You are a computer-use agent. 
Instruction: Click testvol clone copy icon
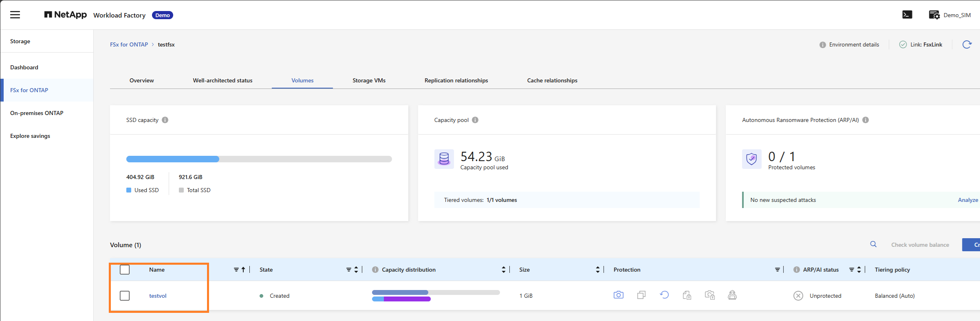coord(641,295)
